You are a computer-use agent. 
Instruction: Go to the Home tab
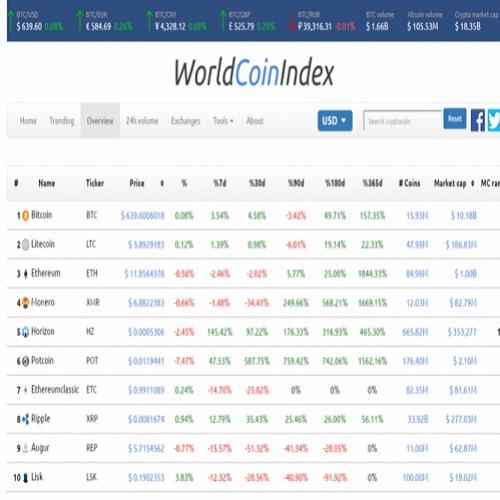pyautogui.click(x=28, y=121)
